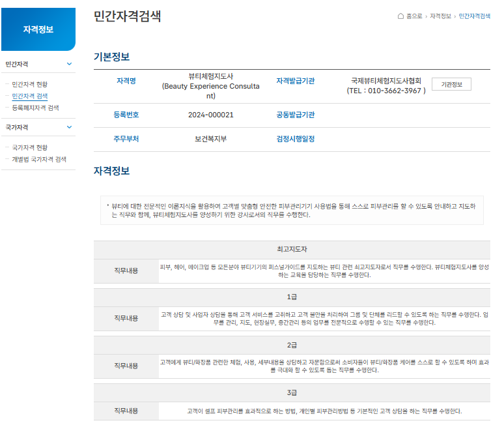
Task: Click the registration number 2024-000021
Action: [211, 115]
